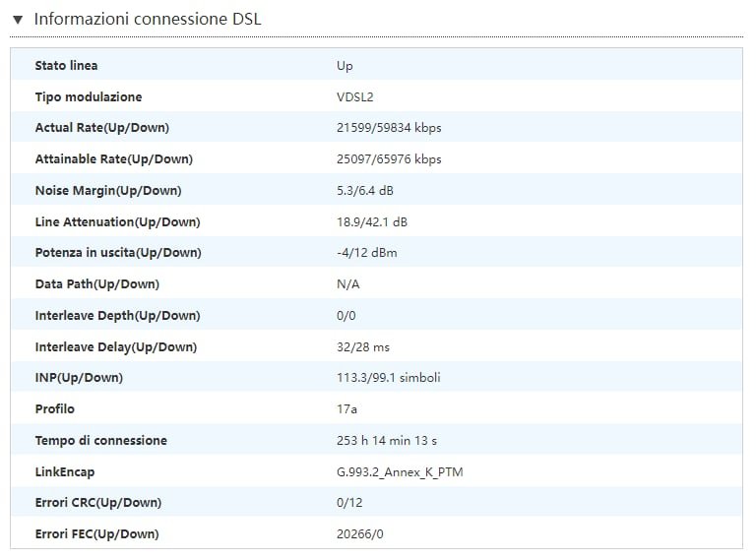
Task: Select the Interleave Depth value 0/0
Action: [346, 316]
